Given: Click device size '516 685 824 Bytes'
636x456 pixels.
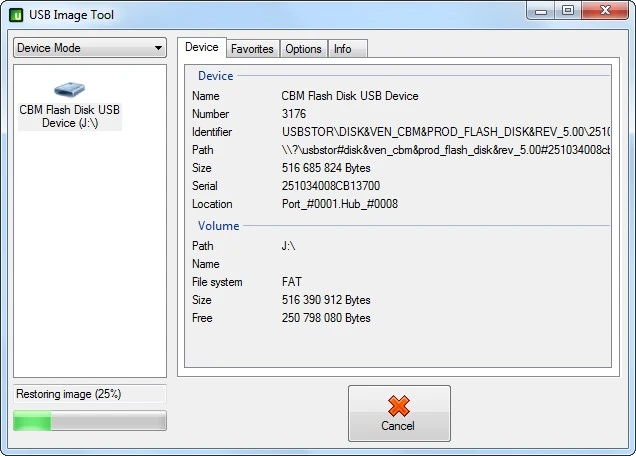Looking at the screenshot, I should [326, 168].
